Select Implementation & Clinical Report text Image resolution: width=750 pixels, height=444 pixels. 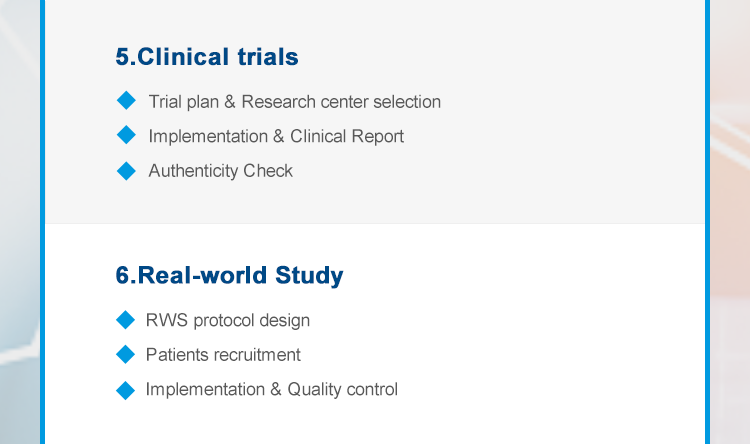[276, 136]
